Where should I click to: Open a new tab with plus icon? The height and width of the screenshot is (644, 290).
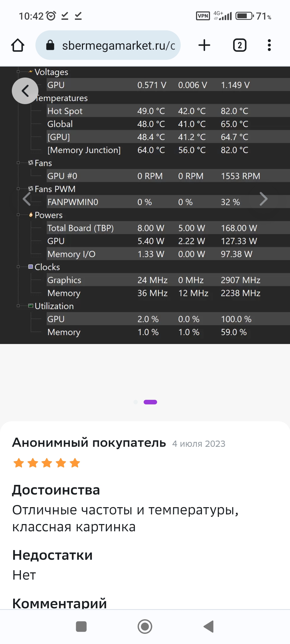click(204, 45)
